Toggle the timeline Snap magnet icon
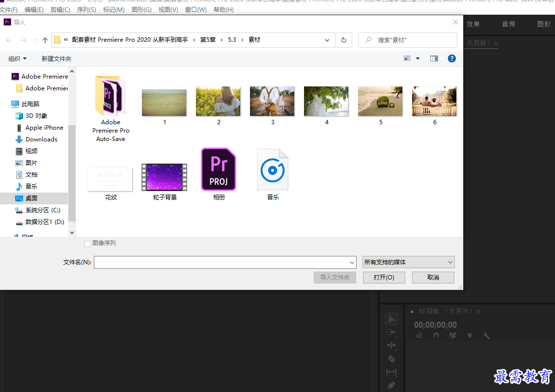555x392 pixels. (x=436, y=336)
